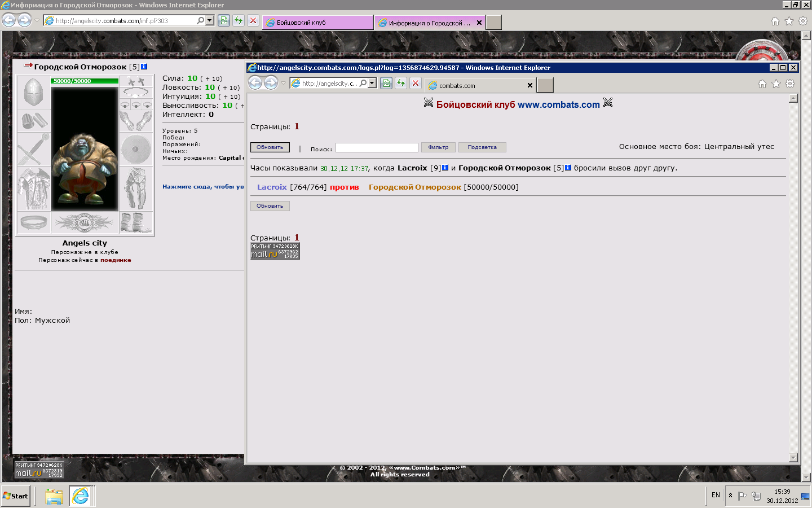Click sword weapon slot on character
This screenshot has height=508, width=812.
pos(34,150)
